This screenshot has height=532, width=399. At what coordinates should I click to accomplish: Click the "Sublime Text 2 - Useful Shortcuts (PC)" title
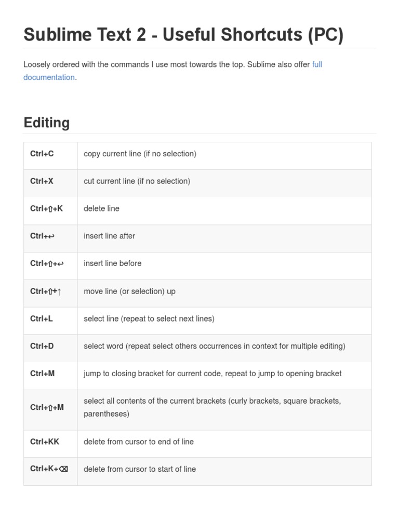pos(183,35)
